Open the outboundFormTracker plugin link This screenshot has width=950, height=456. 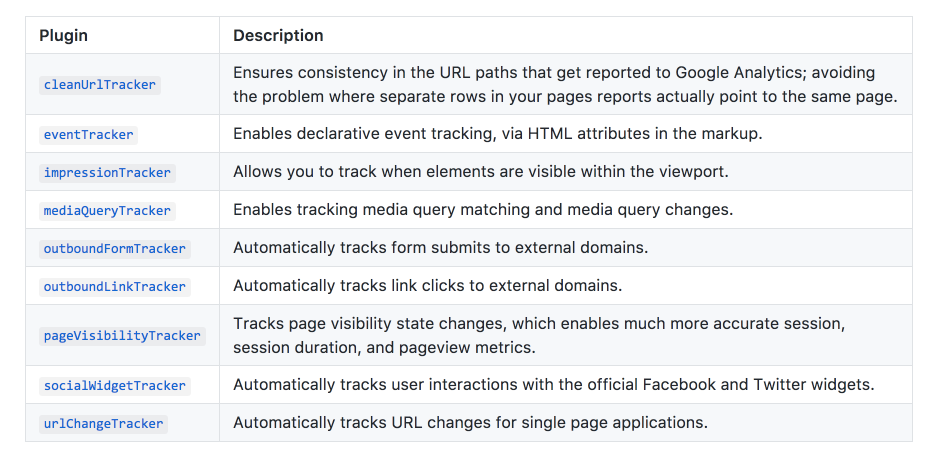(x=115, y=249)
